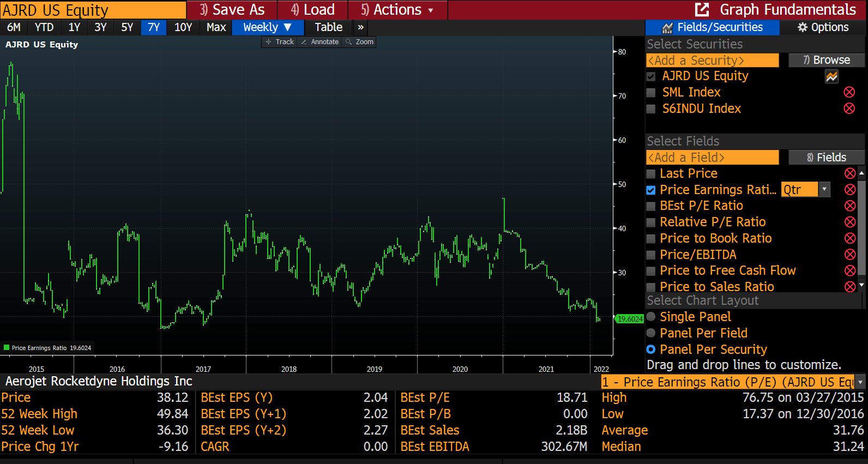Toggle AJRD US Equity security checkbox
This screenshot has width=868, height=464.
[651, 76]
